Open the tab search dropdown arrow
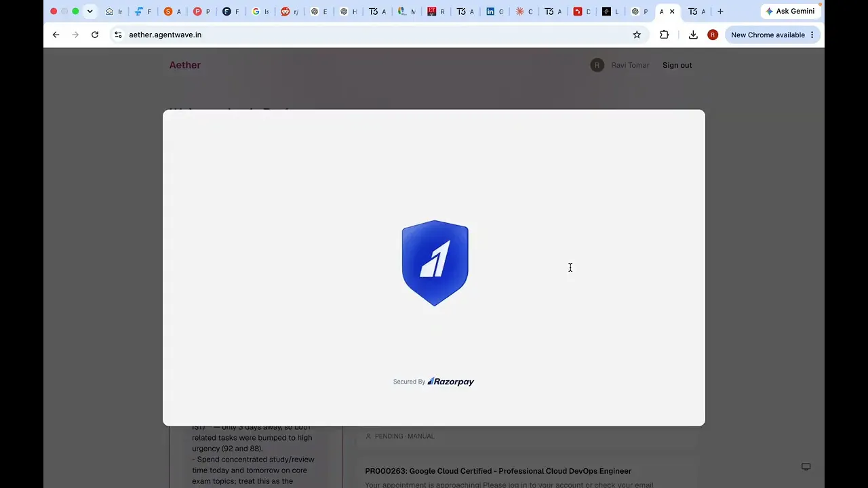 [90, 12]
